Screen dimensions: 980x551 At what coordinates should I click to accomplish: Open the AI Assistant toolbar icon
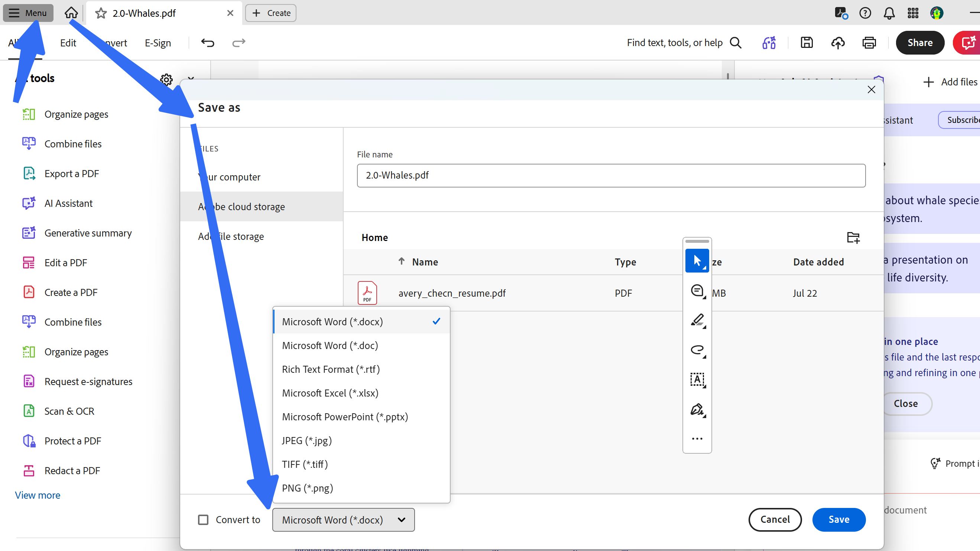(769, 43)
